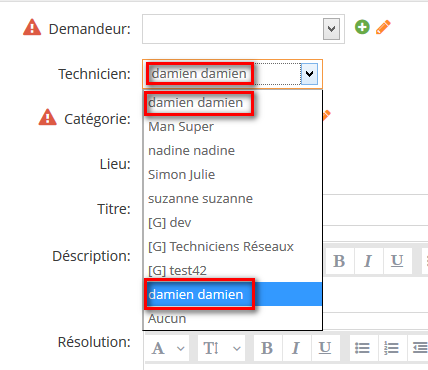The height and width of the screenshot is (370, 428).
Task: Open the Demandeur dropdown arrow
Action: (331, 29)
